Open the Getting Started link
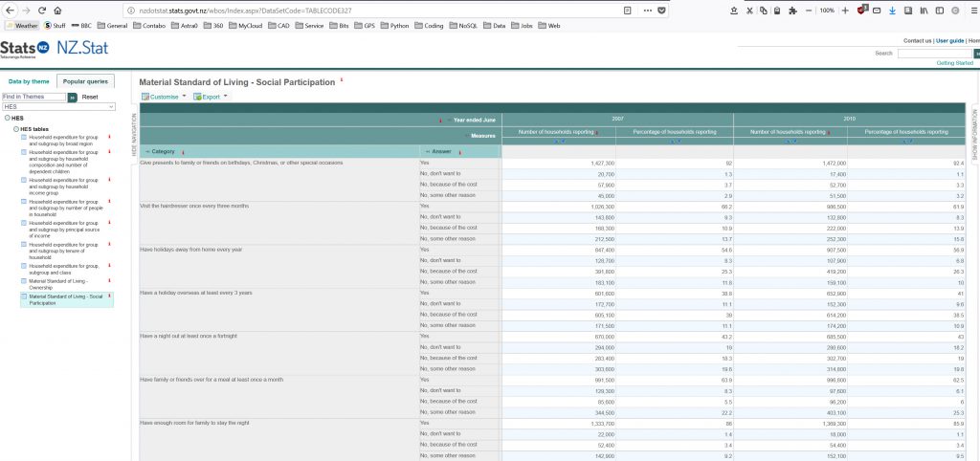This screenshot has width=980, height=461. tap(953, 62)
